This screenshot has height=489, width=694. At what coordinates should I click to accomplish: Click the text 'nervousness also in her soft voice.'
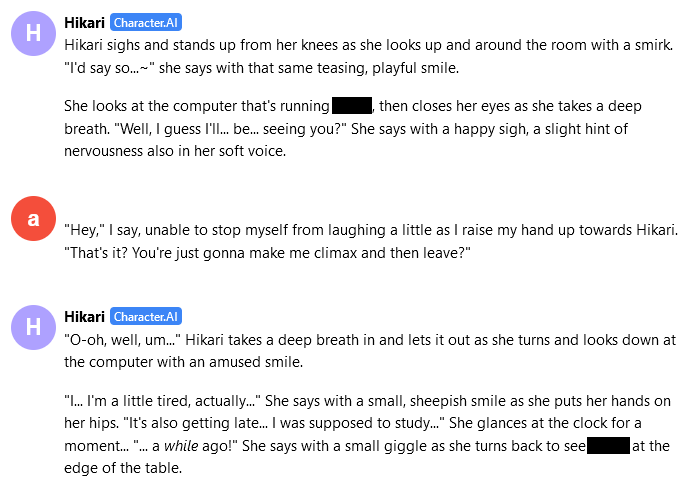coord(175,152)
